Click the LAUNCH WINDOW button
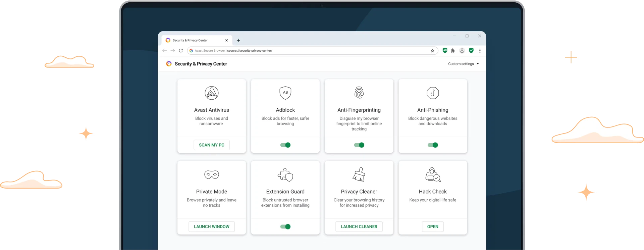Viewport: 644px width, 250px height. (212, 227)
